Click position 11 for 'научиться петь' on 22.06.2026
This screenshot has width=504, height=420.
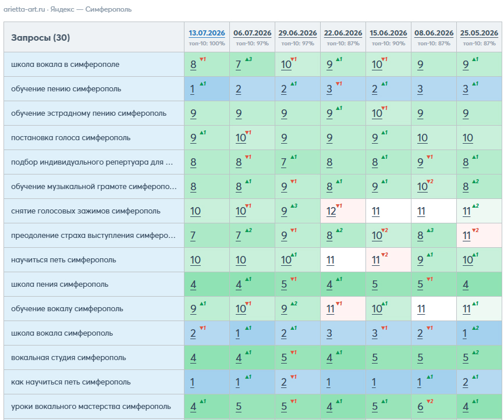pyautogui.click(x=331, y=260)
